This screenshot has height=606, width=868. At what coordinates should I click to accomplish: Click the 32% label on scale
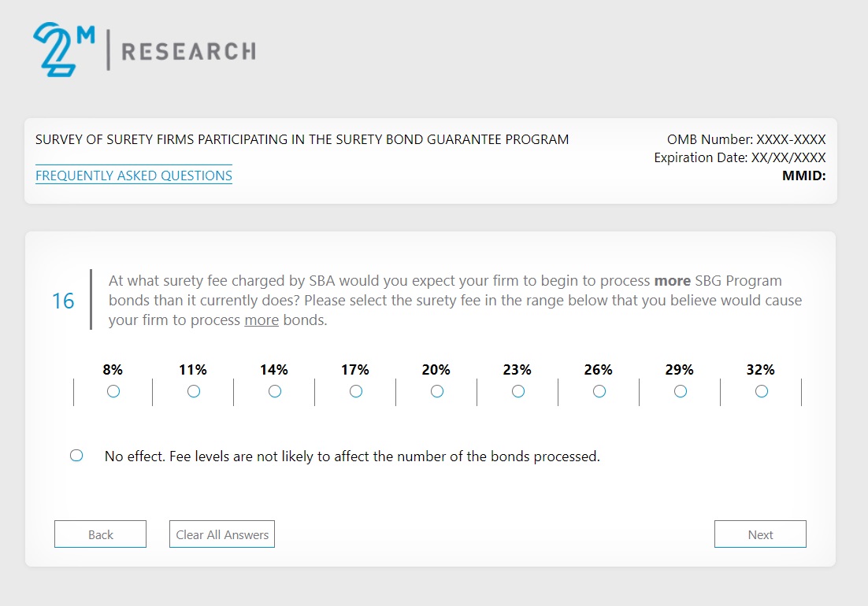click(x=761, y=370)
